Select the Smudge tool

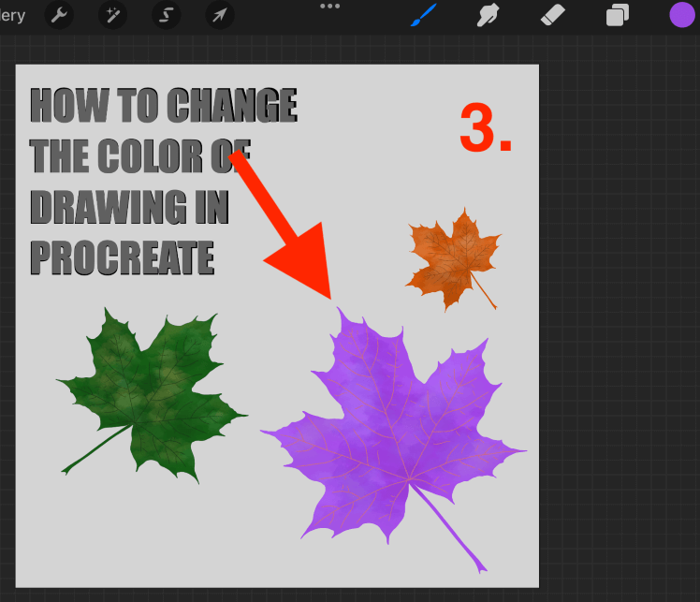point(488,15)
